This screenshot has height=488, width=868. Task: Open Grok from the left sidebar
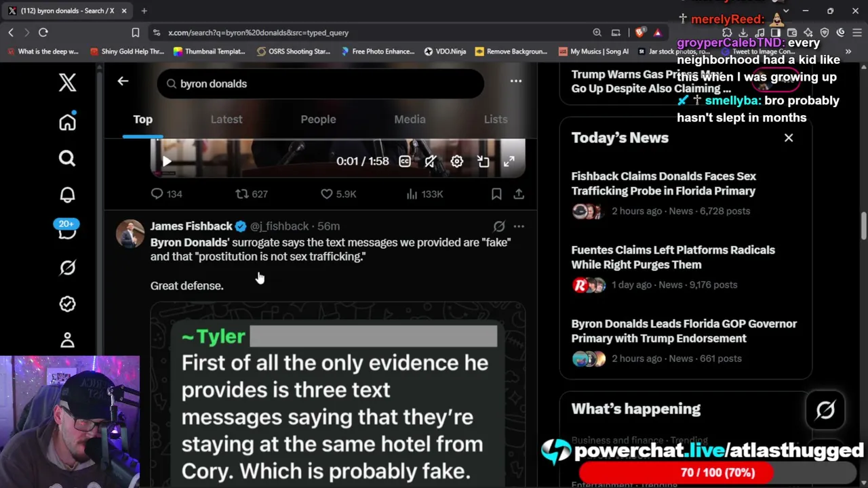67,268
